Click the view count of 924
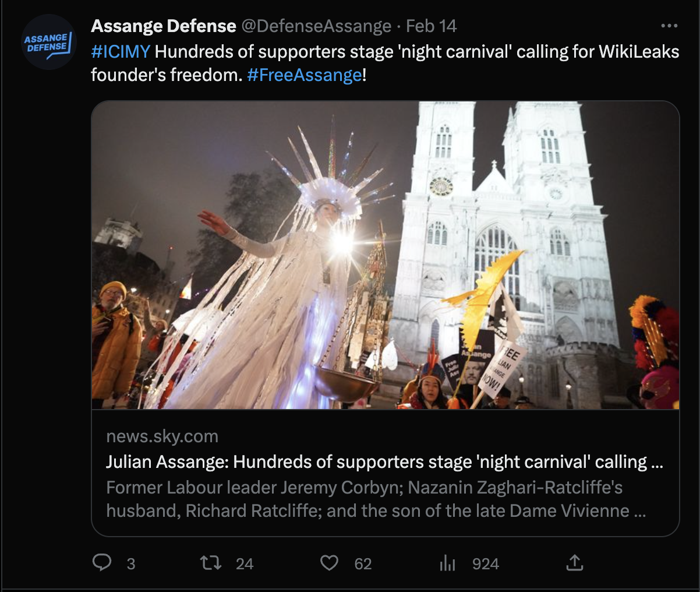Image resolution: width=700 pixels, height=592 pixels. click(x=486, y=564)
